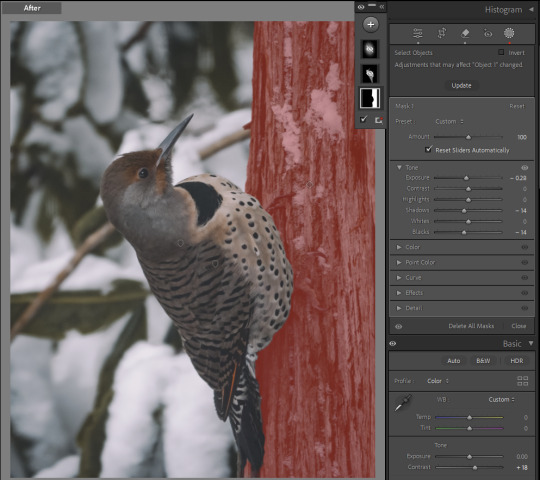540x480 pixels.
Task: Adjust the Highlights slider
Action: (468, 199)
